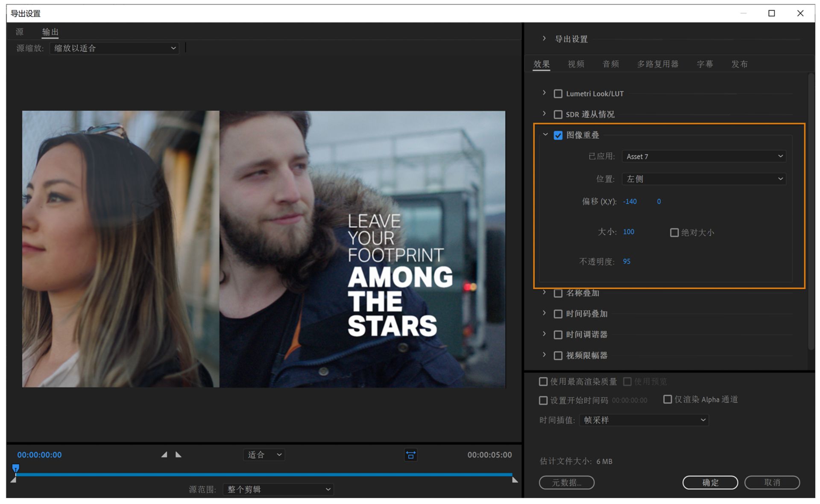Switch to the 源 tab
The image size is (820, 504).
click(x=20, y=32)
